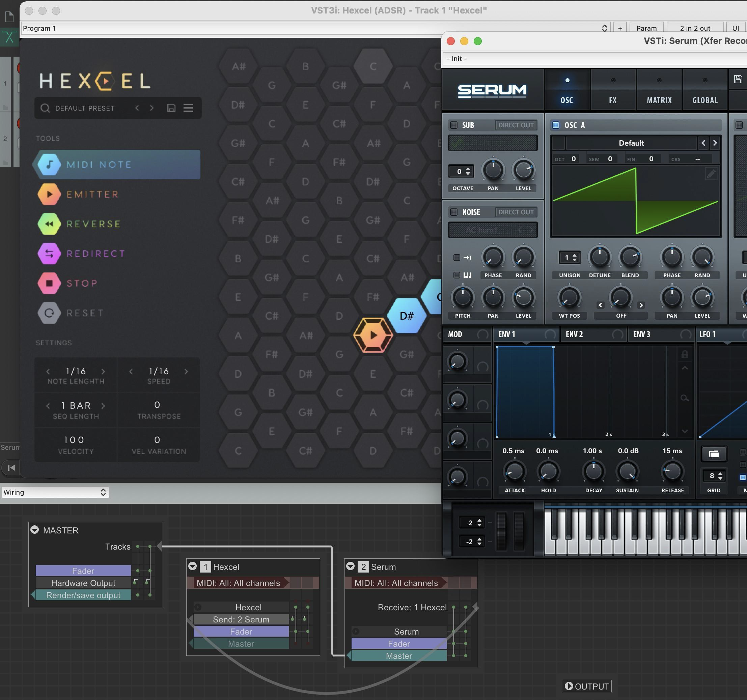Click the orange emitter play hexagon on grid

pos(373,335)
